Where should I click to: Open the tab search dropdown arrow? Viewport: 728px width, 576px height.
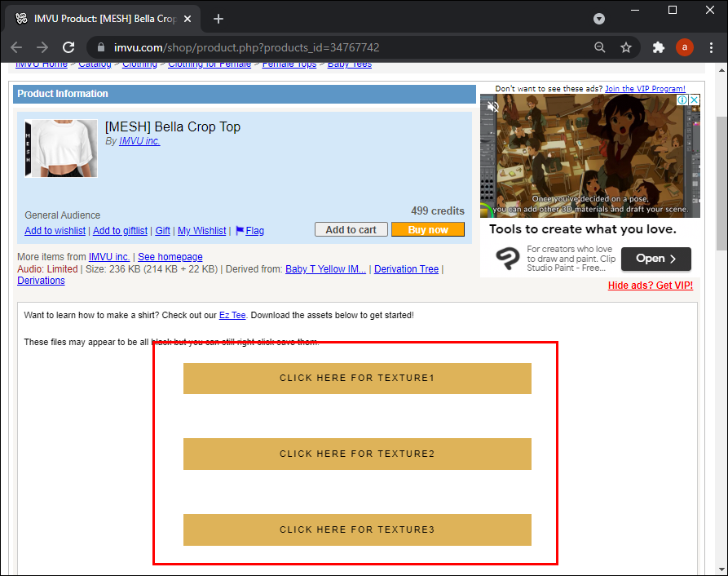coord(599,19)
